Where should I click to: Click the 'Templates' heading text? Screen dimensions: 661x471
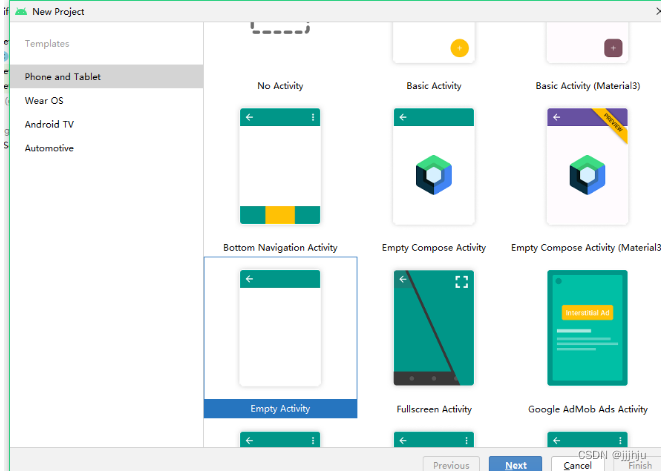47,44
